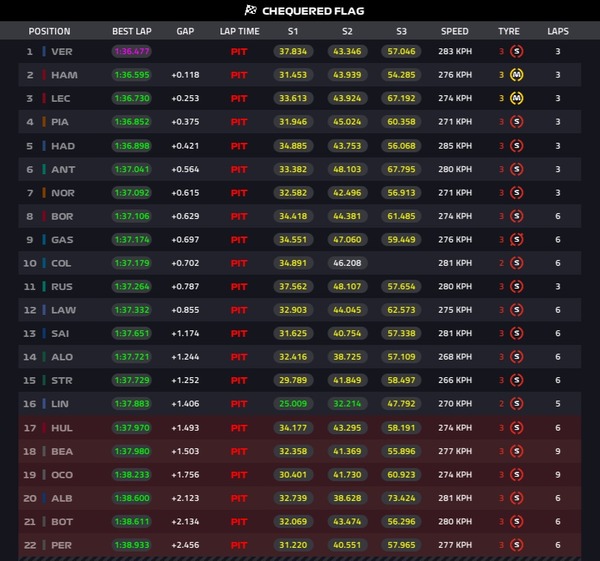Click BEA's S3 time 55.896
This screenshot has height=561, width=600.
point(401,451)
